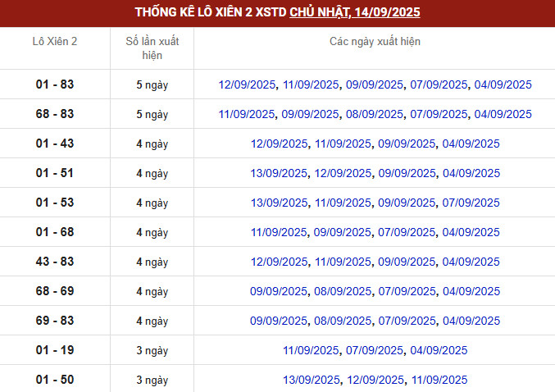The image size is (555, 392).
Task: Select the pair cell "68 - 83"
Action: (55, 114)
